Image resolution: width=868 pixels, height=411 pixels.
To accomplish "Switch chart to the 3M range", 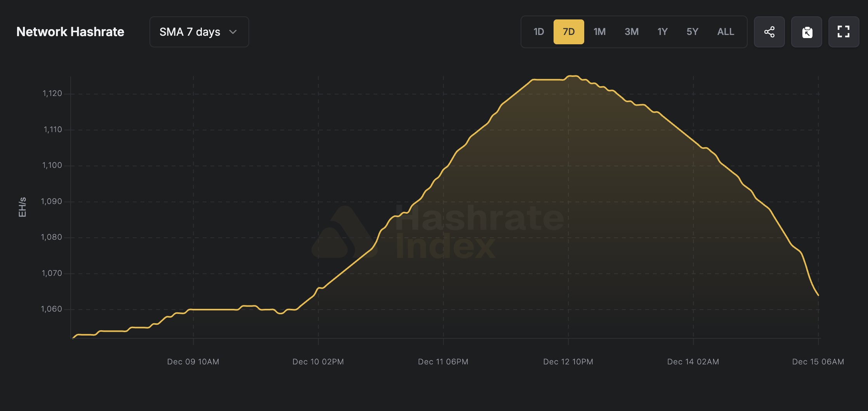I will click(x=631, y=32).
